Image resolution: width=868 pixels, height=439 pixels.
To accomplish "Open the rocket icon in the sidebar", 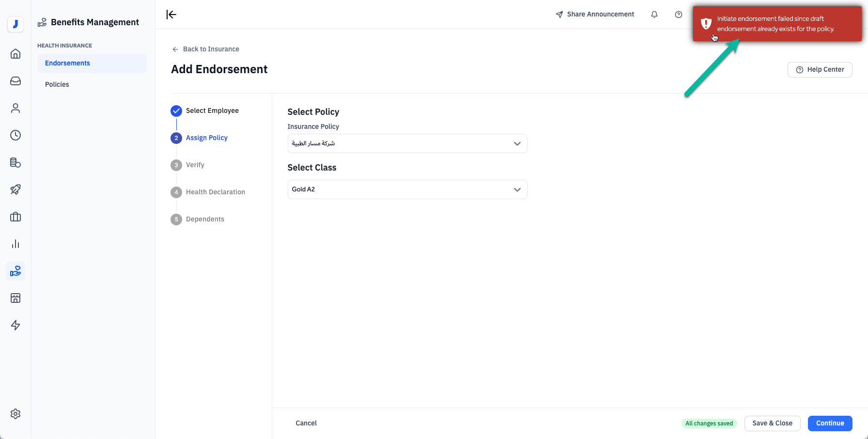I will tap(15, 189).
